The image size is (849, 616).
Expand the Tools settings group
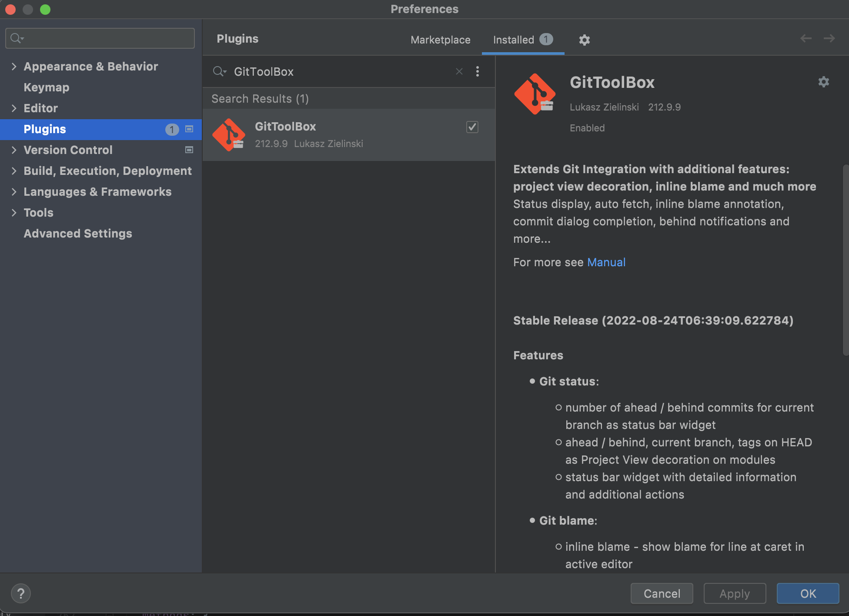14,212
